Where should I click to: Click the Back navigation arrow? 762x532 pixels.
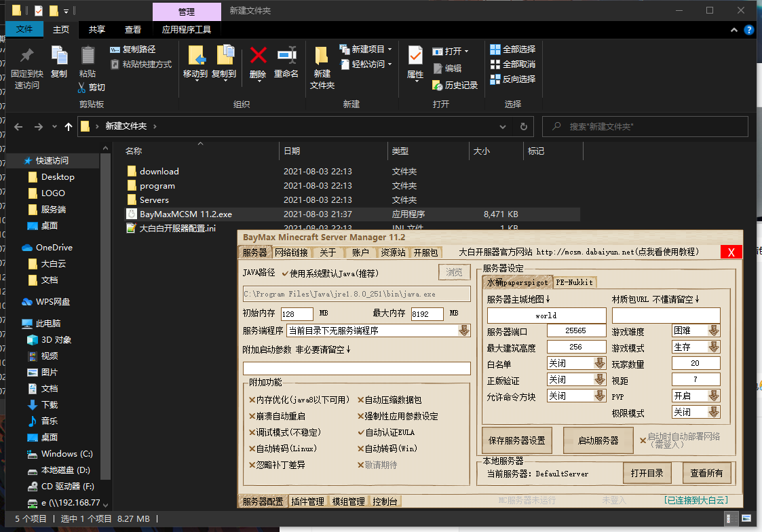pyautogui.click(x=18, y=127)
